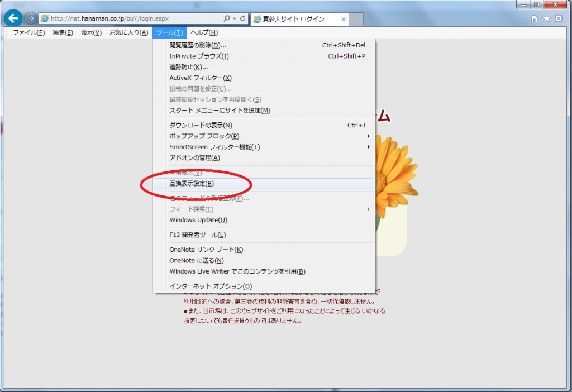Image resolution: width=572 pixels, height=392 pixels.
Task: Choose インターネット オプション from the menu
Action: coord(211,286)
